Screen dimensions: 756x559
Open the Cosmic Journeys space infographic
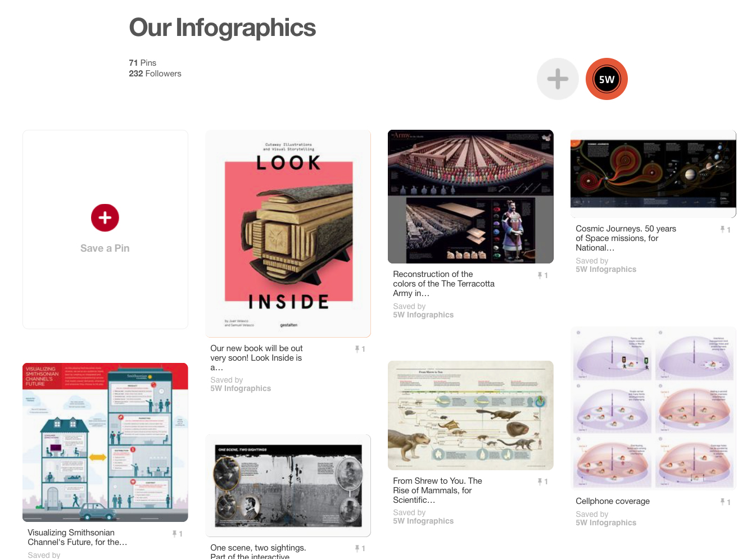tap(653, 174)
